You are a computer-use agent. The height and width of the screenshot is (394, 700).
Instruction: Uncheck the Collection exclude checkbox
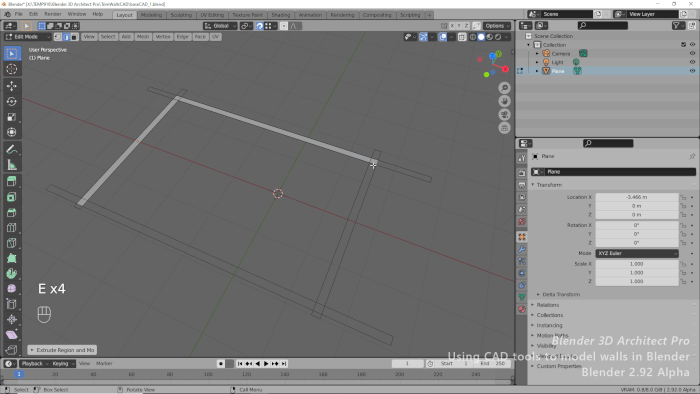(683, 45)
